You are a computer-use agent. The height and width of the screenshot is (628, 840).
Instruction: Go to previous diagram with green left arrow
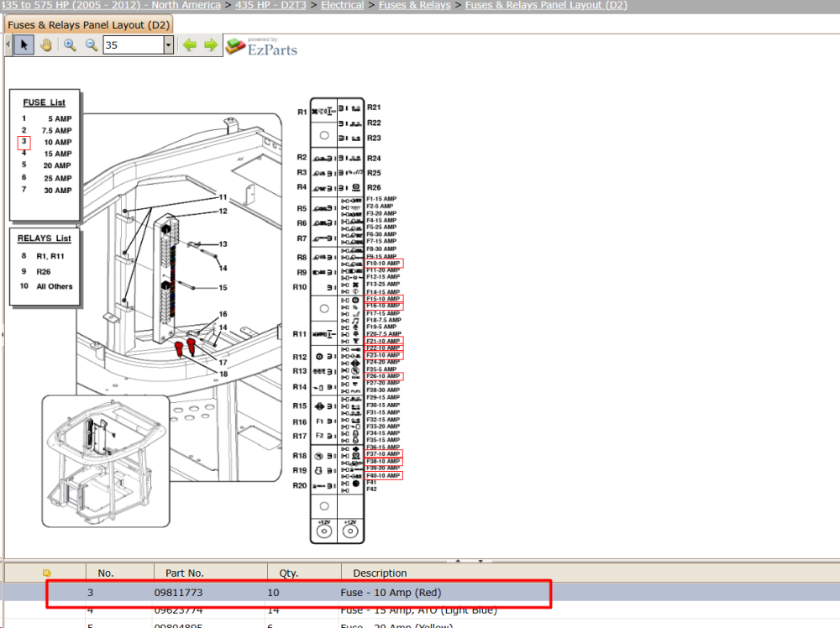coord(190,45)
